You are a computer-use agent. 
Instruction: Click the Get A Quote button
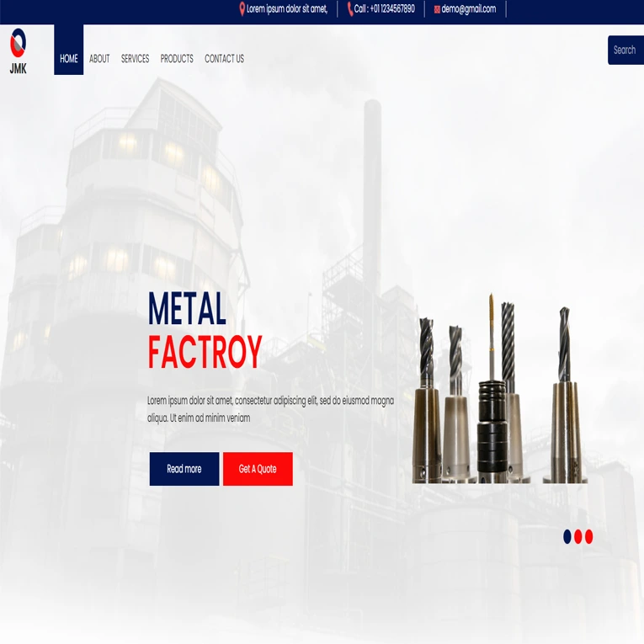tap(258, 469)
